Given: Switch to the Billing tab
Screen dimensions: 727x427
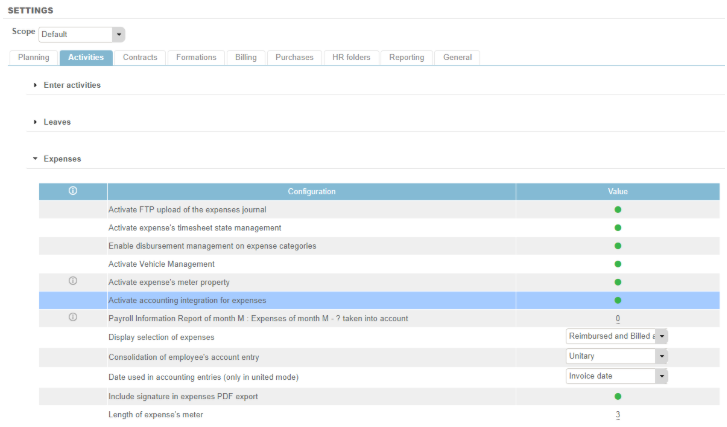Looking at the screenshot, I should coord(245,57).
